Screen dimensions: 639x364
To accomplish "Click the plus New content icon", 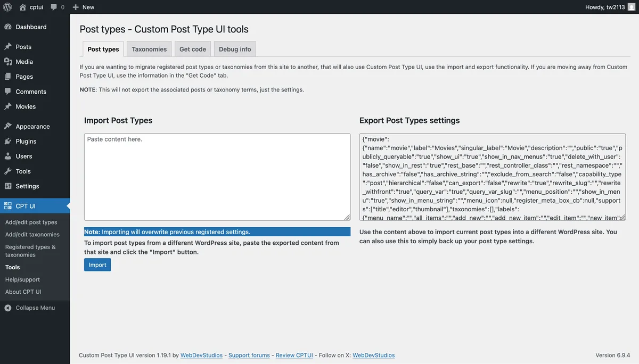I will click(x=76, y=7).
